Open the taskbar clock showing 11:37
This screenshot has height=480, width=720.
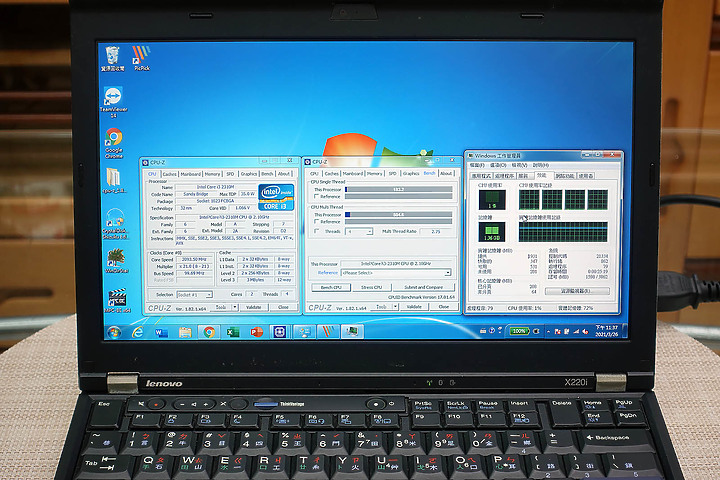pyautogui.click(x=606, y=331)
